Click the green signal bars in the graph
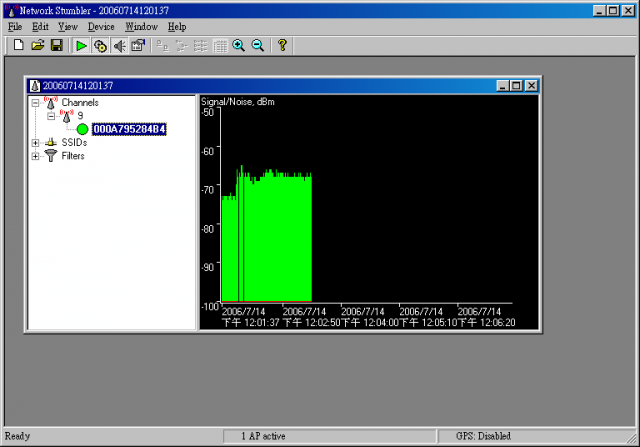This screenshot has height=447, width=640. pyautogui.click(x=275, y=240)
